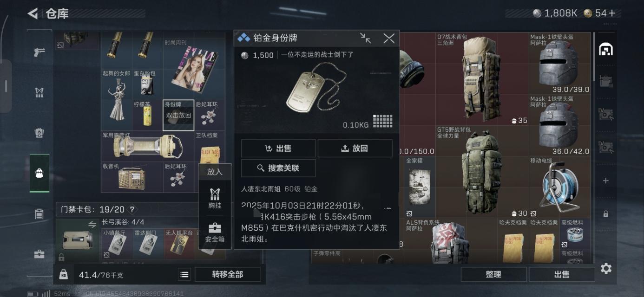Click the 转移全部 transfer all button
Screen dimensions: 644x297
[x=228, y=274]
